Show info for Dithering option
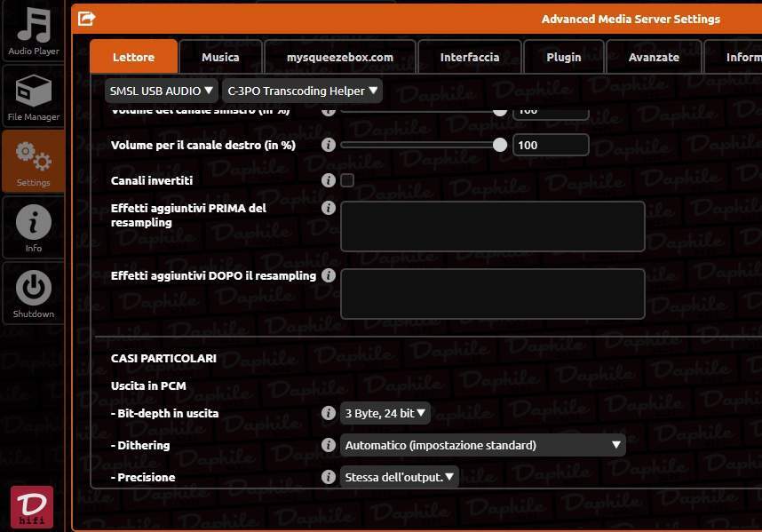This screenshot has width=762, height=532. (x=329, y=445)
